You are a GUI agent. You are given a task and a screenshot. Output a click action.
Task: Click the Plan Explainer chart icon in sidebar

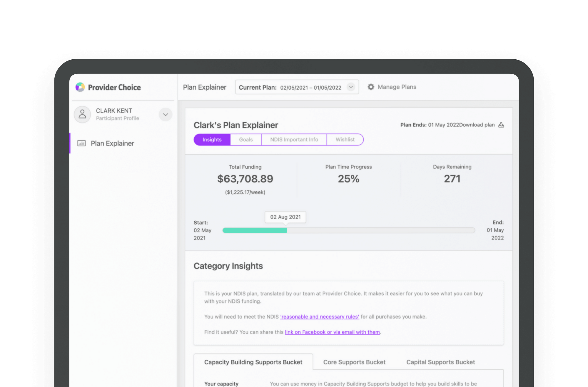(81, 143)
